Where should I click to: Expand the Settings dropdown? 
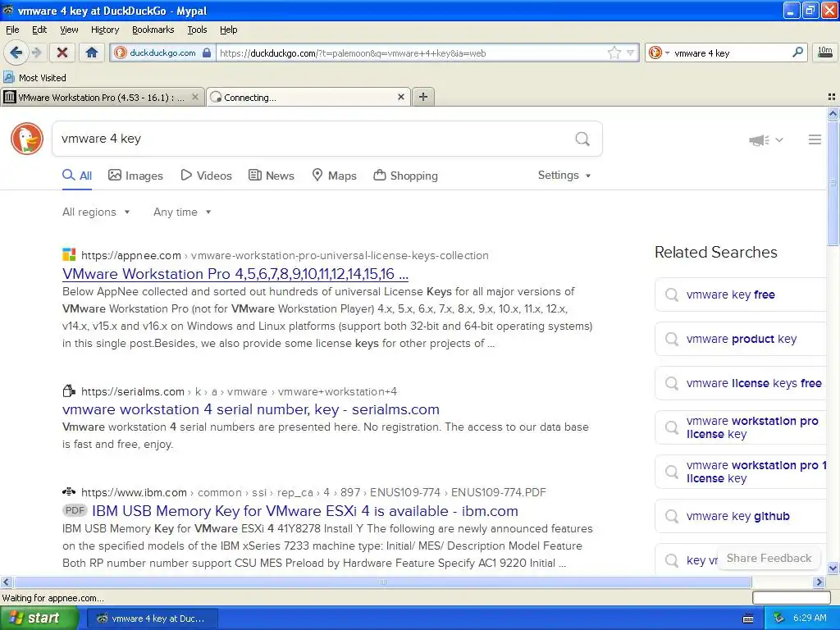(x=564, y=176)
